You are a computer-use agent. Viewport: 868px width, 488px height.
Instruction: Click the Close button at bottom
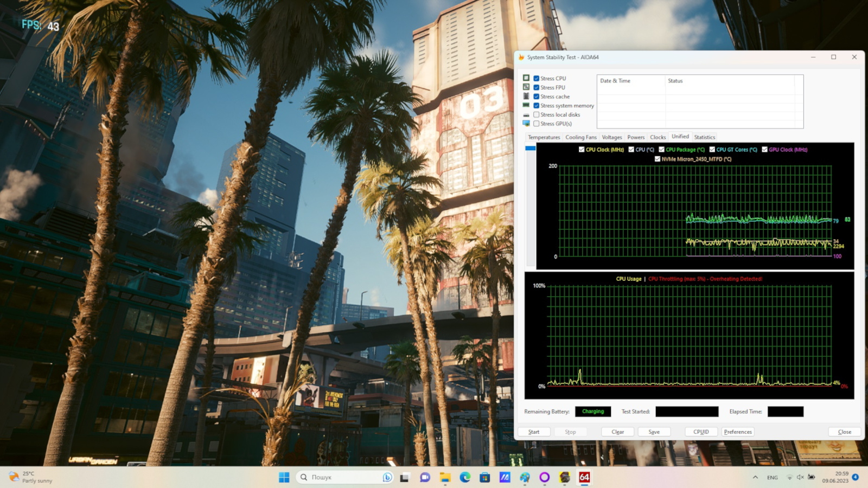pos(845,432)
